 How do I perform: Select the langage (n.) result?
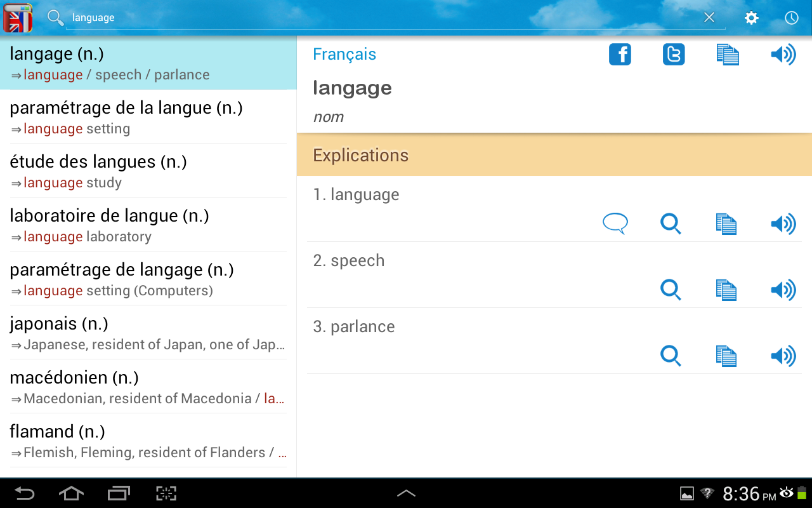pyautogui.click(x=148, y=63)
